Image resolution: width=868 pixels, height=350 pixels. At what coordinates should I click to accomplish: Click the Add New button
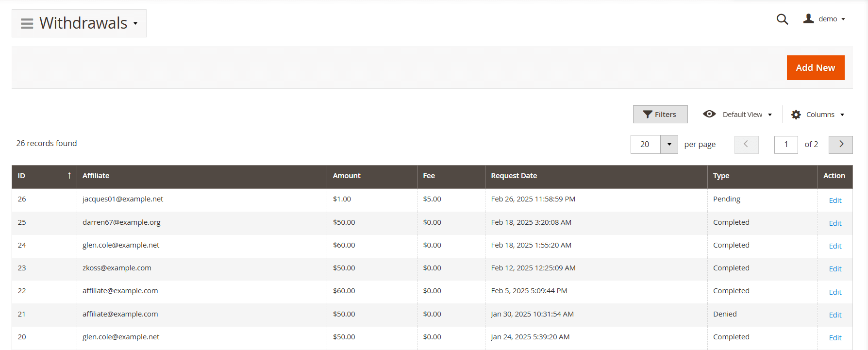pyautogui.click(x=815, y=68)
